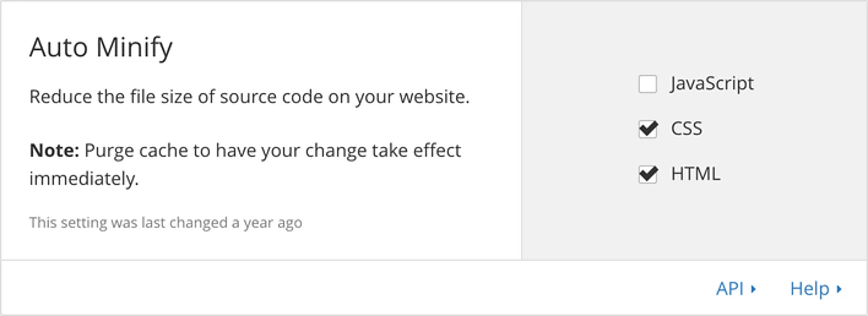Click the HTML option label
This screenshot has height=316, width=868.
click(695, 174)
